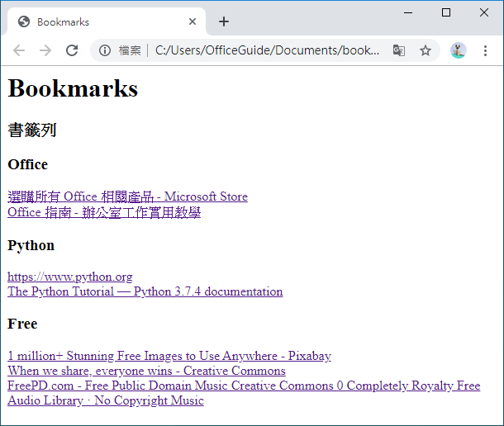
Task: Click the Office folder heading
Action: pos(27,164)
